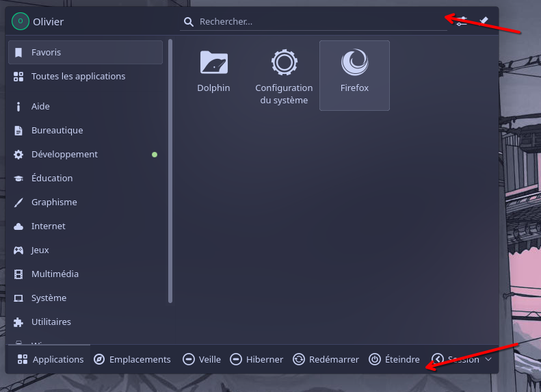Switch to the Applications tab

click(51, 359)
